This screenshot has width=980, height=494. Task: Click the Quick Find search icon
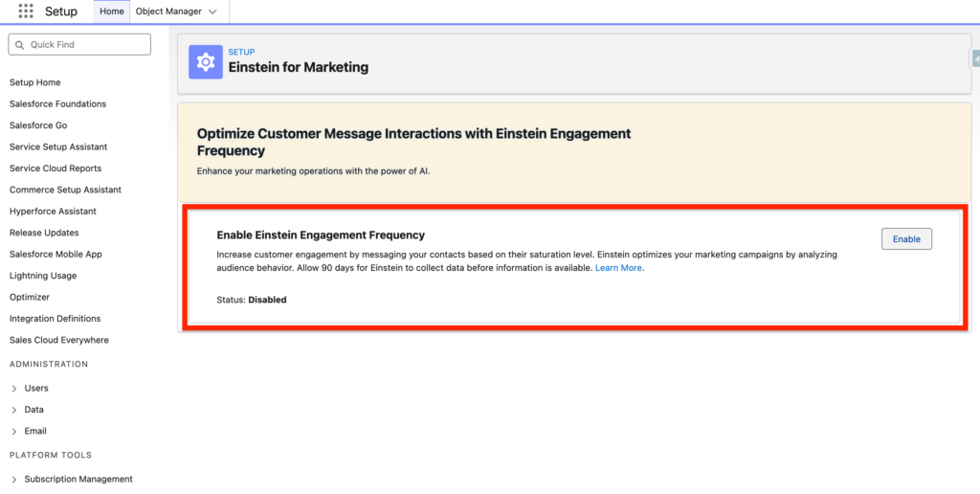coord(19,45)
